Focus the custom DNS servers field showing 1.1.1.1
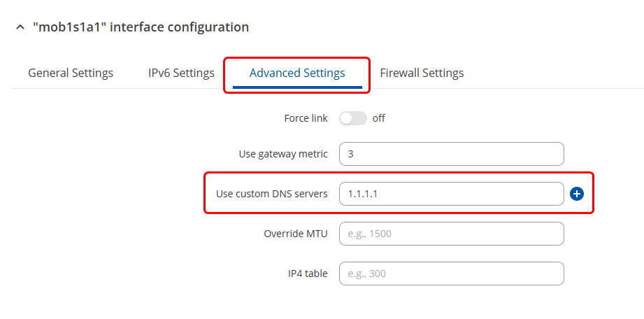Screen dimensions: 644x319 point(451,194)
